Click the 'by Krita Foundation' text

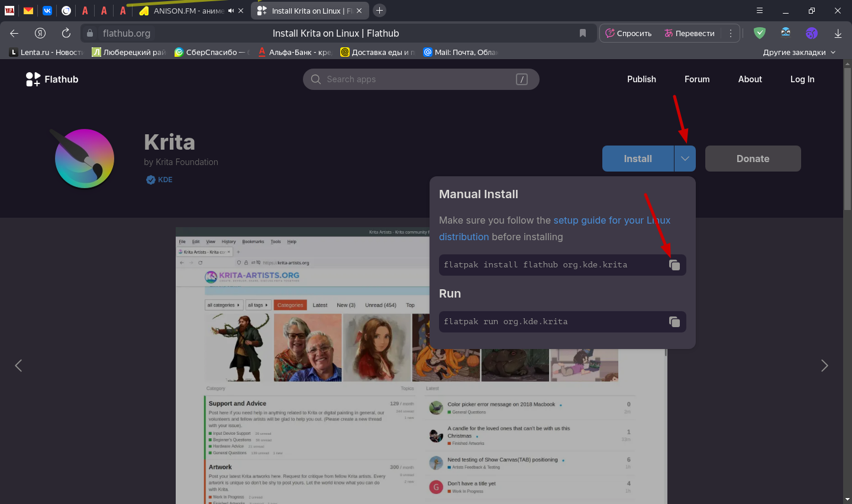181,162
